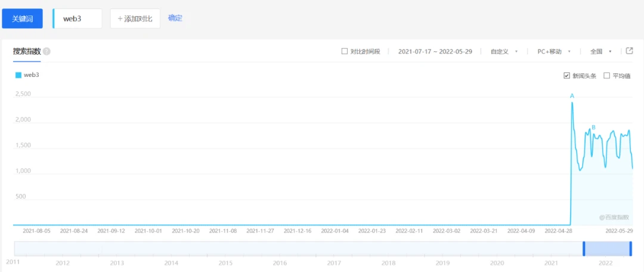Enable the 对比时间段 checkbox

(345, 51)
